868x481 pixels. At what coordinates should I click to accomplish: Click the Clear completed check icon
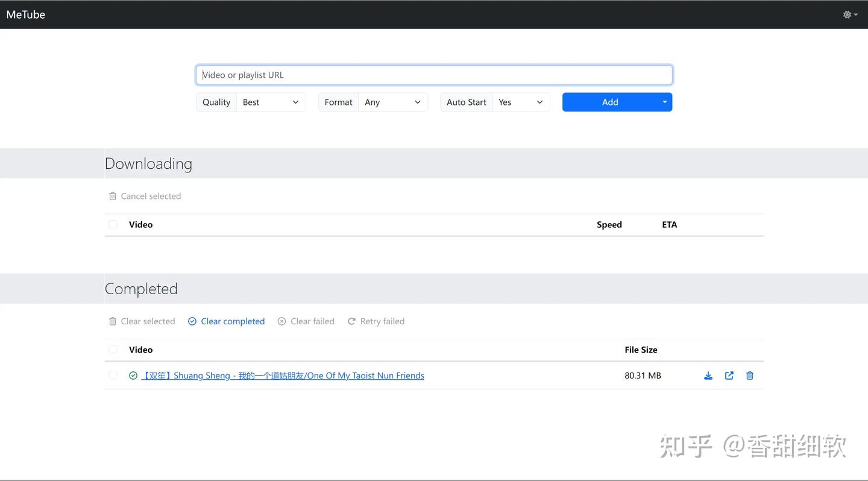point(192,321)
